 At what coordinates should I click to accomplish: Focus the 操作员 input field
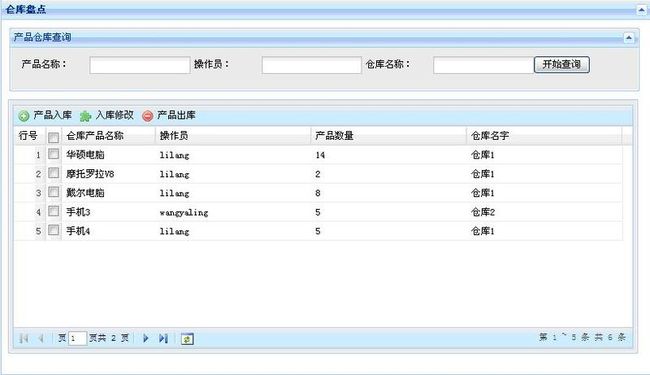[311, 65]
